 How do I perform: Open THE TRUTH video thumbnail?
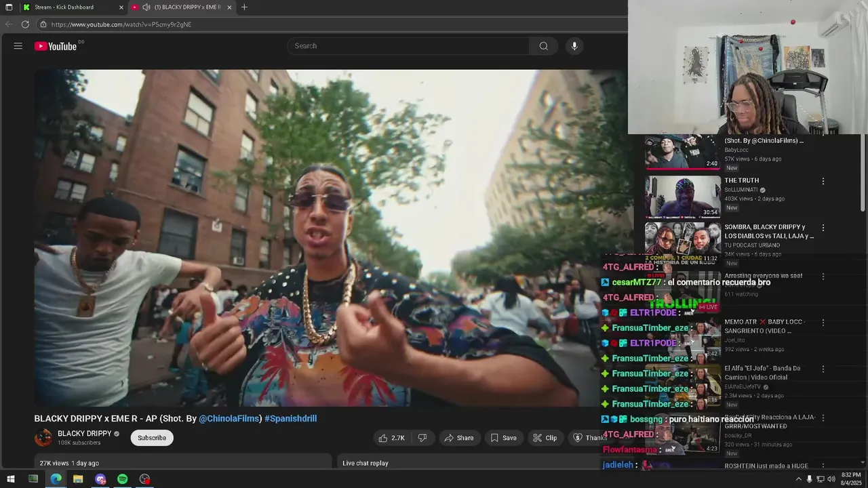point(682,197)
